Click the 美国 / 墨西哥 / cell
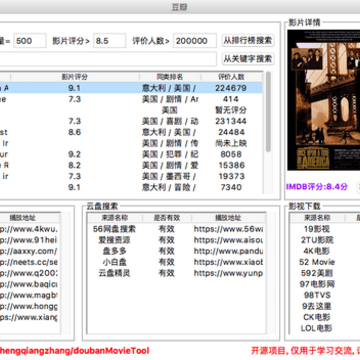 point(169,176)
